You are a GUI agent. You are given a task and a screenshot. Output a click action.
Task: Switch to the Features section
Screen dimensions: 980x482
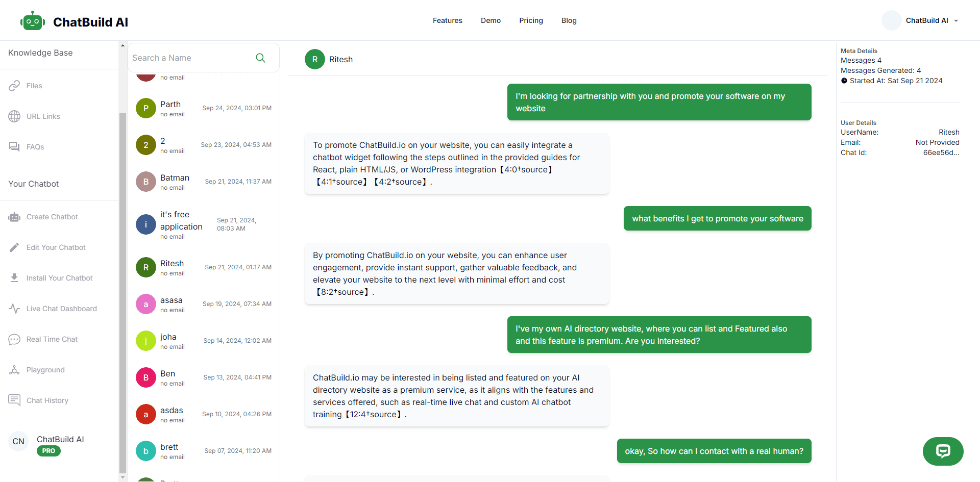[447, 20]
